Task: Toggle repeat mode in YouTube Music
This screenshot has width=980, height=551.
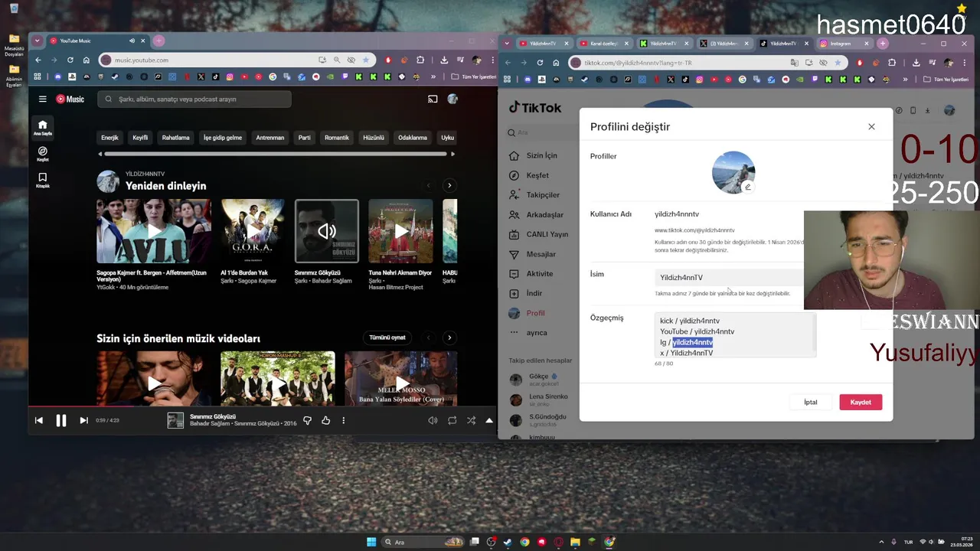Action: coord(452,420)
